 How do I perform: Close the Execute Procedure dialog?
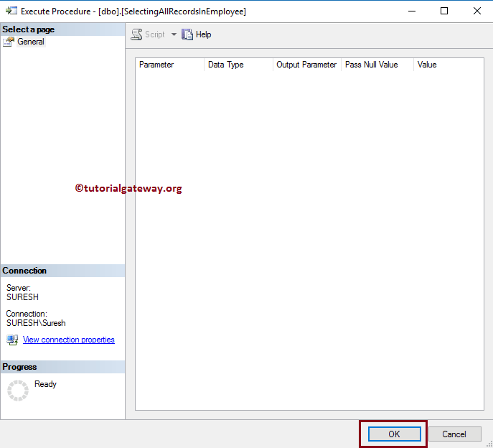[477, 11]
